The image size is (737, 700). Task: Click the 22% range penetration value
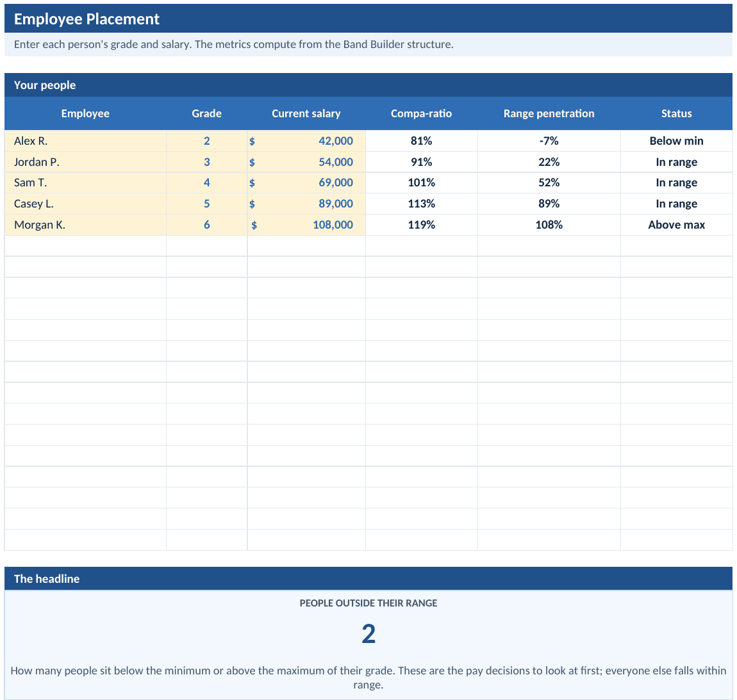click(x=549, y=162)
